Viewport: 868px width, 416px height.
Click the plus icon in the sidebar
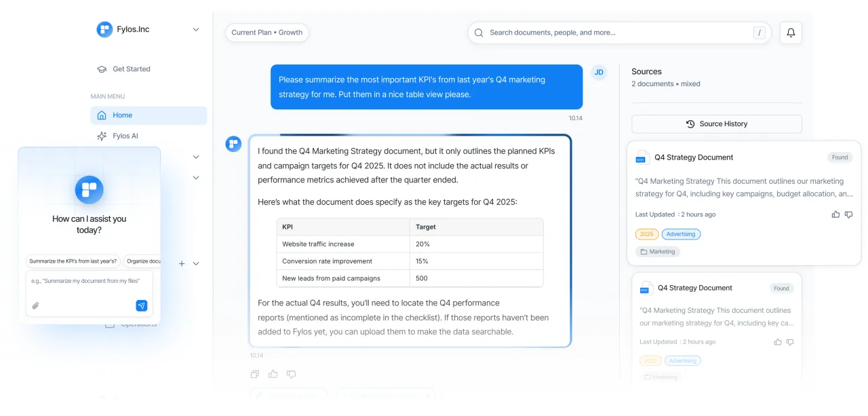pos(182,263)
